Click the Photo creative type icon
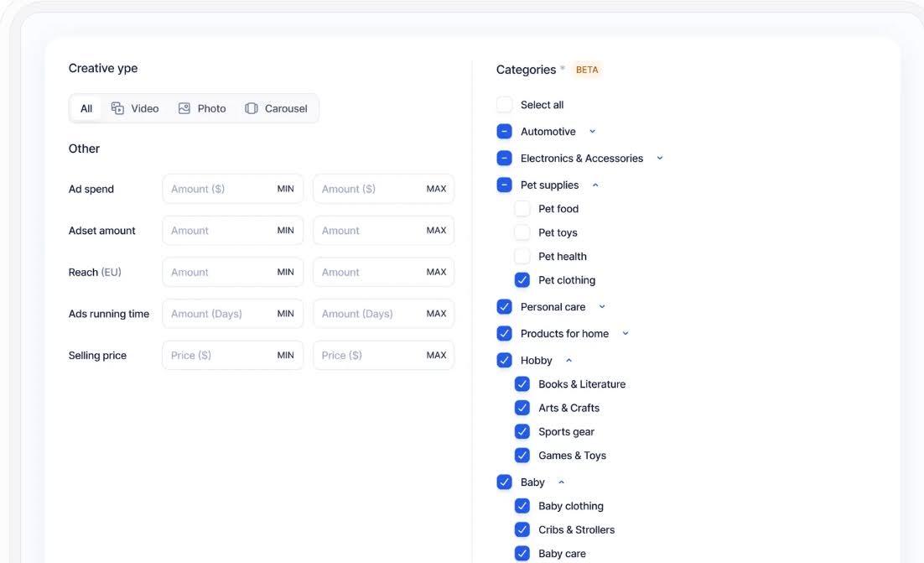Viewport: 924px width, 563px height. (x=184, y=107)
